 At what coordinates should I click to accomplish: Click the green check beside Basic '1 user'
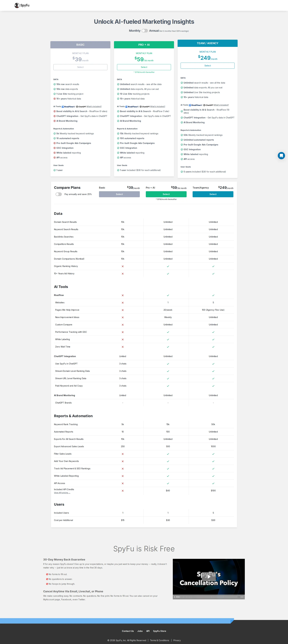[54, 170]
